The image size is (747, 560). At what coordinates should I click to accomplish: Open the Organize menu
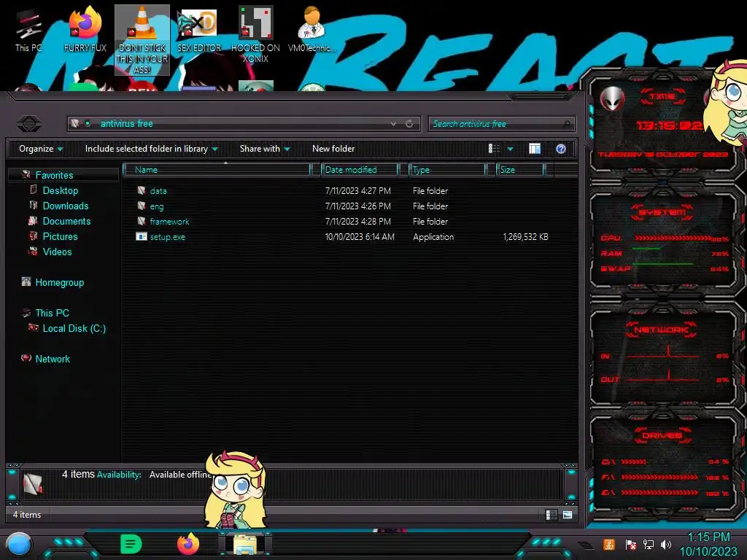41,149
